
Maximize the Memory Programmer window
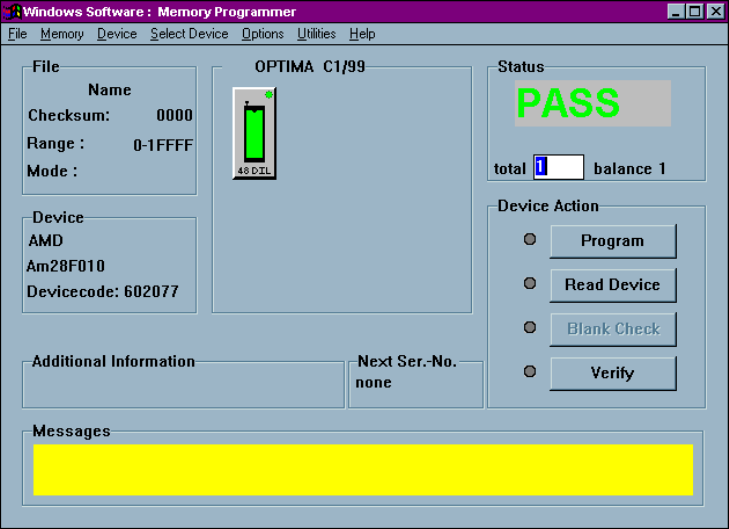(695, 12)
